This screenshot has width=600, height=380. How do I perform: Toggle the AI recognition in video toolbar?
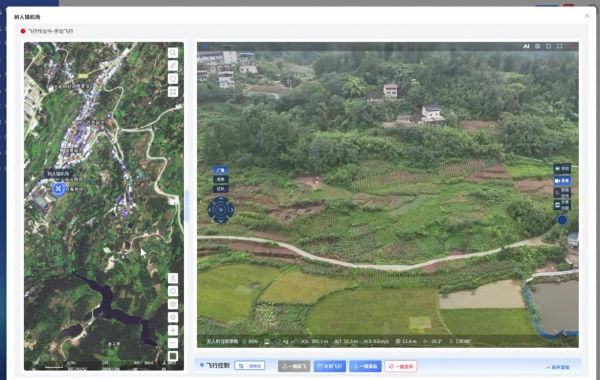526,46
